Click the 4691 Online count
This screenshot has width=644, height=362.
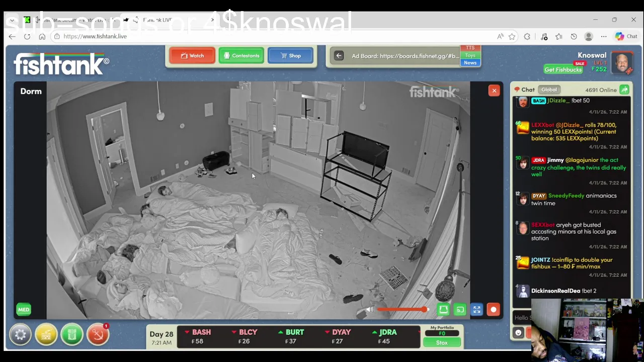coord(601,90)
